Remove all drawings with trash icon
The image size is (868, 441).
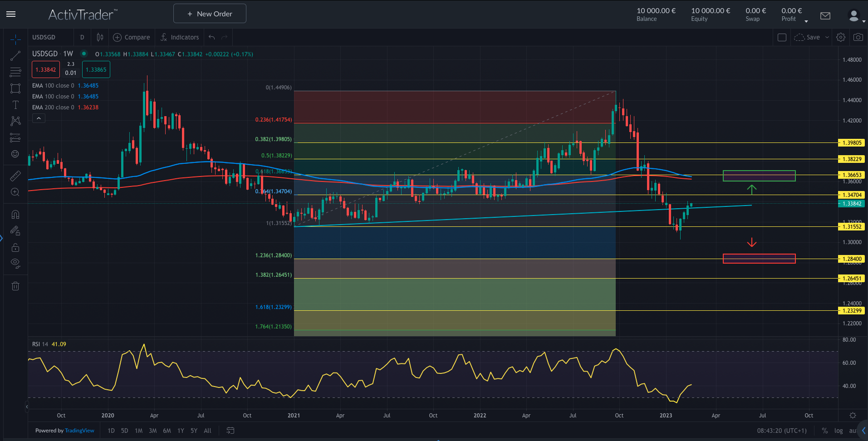point(15,286)
